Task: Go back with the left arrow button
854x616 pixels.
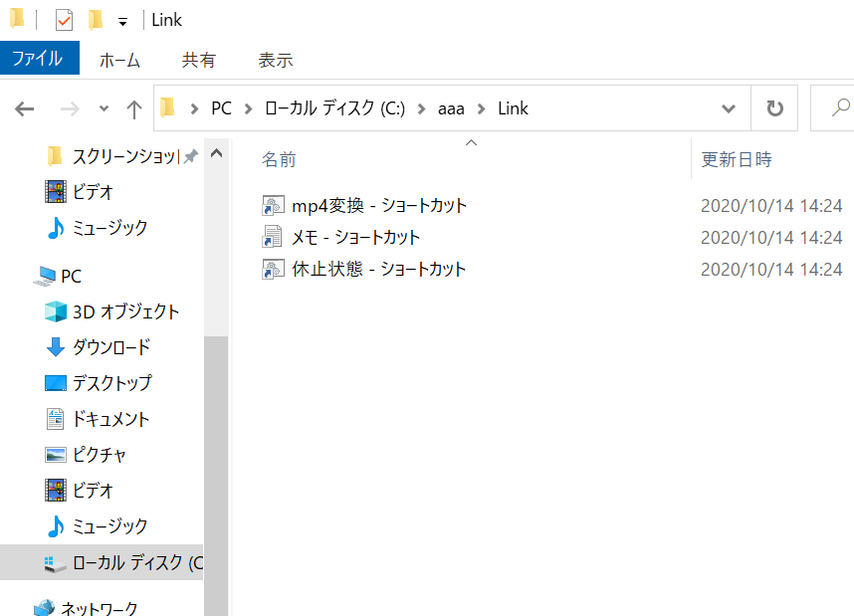Action: pos(25,108)
